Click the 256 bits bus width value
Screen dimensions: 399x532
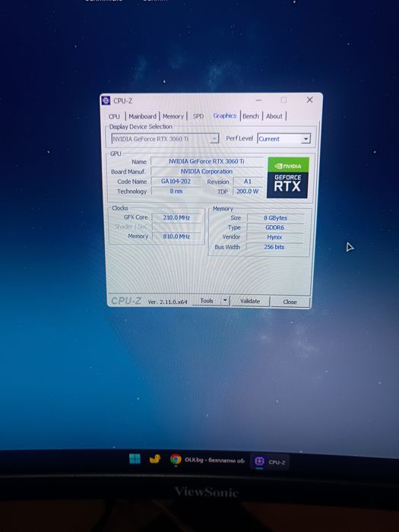(x=274, y=247)
